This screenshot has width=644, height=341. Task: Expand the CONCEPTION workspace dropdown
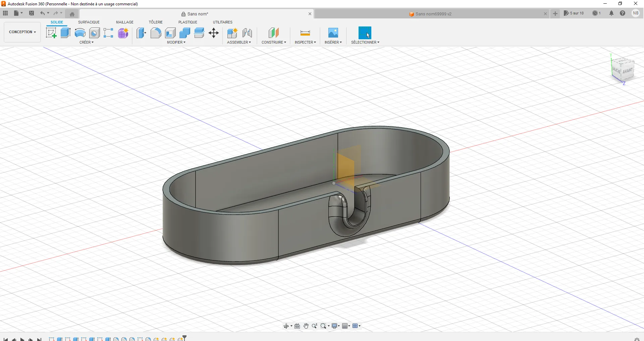coord(22,32)
